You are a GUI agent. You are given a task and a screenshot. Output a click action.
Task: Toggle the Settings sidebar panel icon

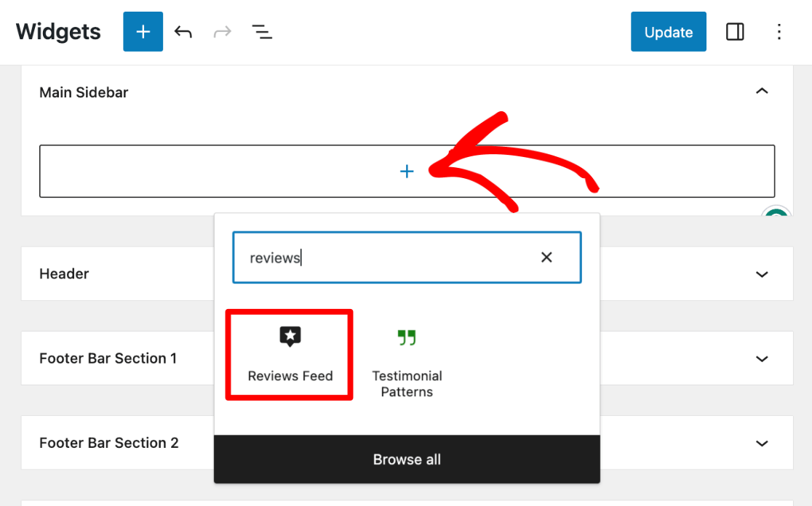(x=735, y=31)
